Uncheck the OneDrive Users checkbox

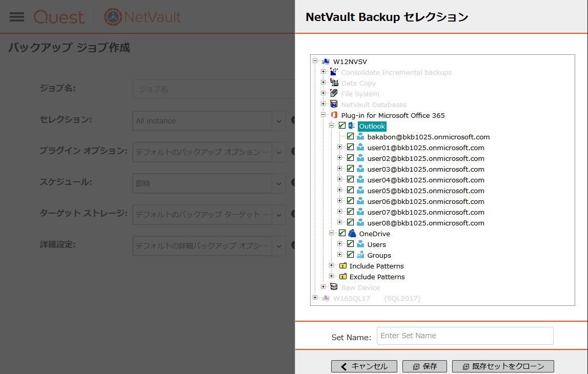[x=350, y=244]
